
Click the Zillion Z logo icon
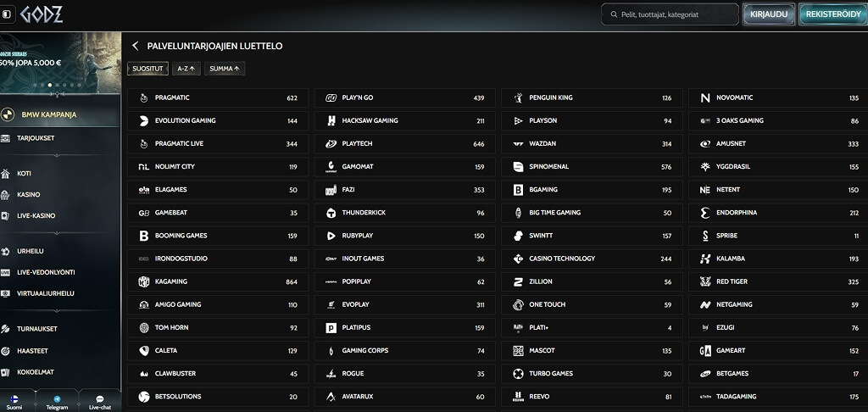[518, 281]
